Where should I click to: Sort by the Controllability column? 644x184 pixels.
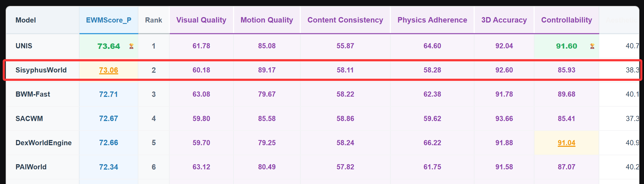click(567, 20)
